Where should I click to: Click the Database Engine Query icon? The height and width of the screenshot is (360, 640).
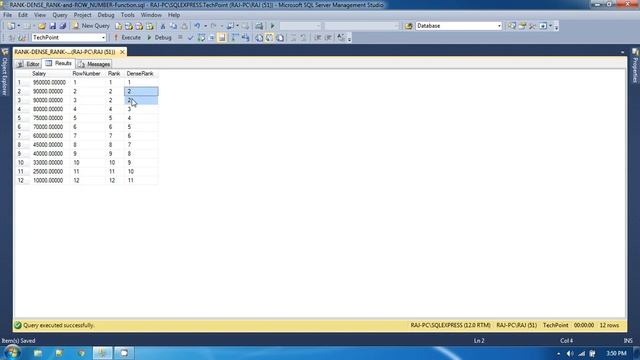[118, 26]
